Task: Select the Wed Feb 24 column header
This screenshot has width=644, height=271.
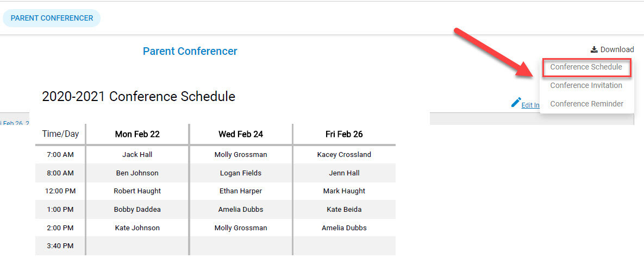Action: click(x=241, y=134)
